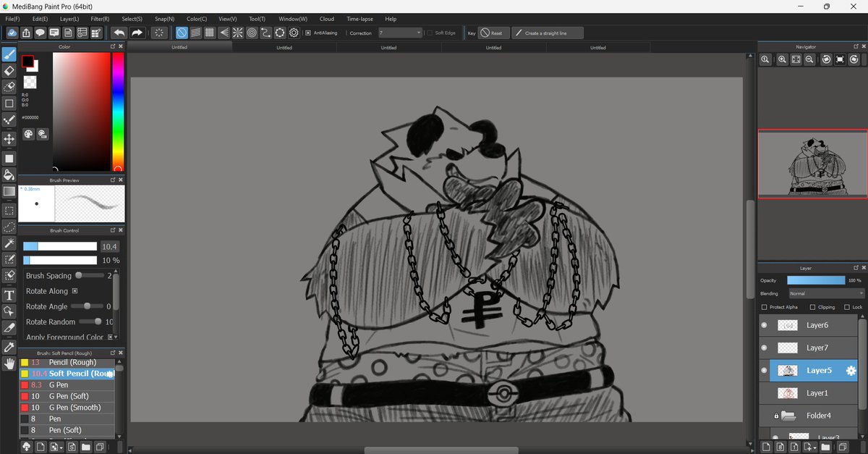
Task: Enable parallel lines snap
Action: tap(195, 33)
